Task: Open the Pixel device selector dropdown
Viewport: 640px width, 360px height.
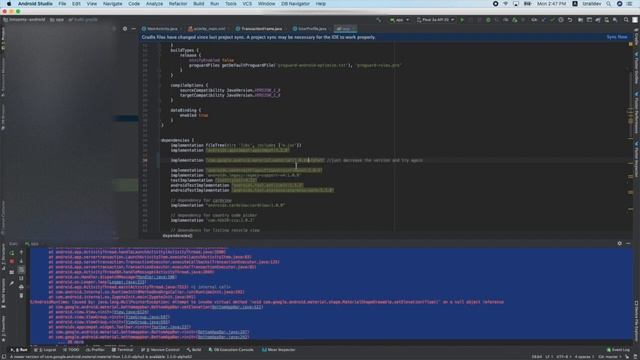Action: (x=435, y=20)
